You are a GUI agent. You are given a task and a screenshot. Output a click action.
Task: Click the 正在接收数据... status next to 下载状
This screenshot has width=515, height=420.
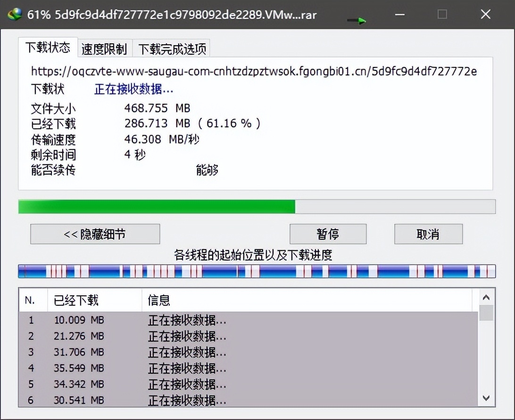click(x=133, y=89)
